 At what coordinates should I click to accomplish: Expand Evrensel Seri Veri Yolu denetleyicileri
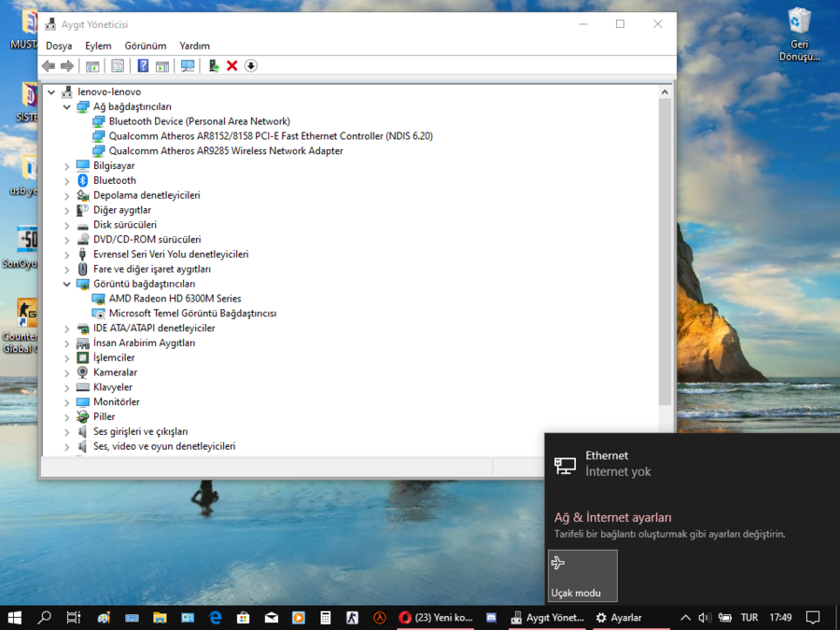tap(67, 255)
